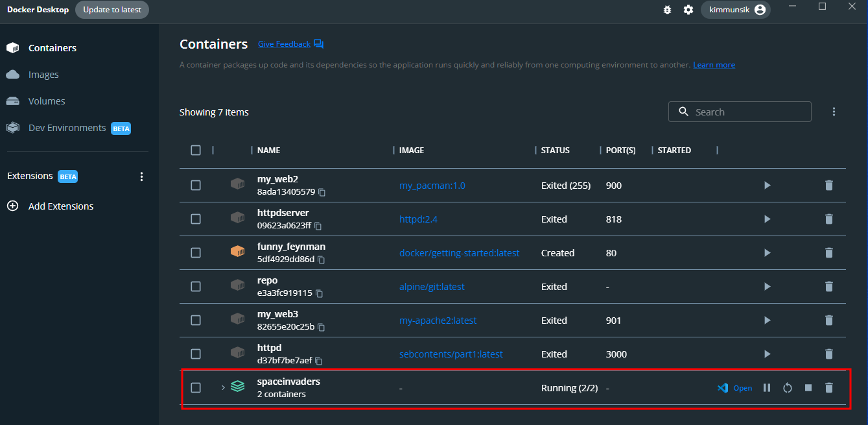Delete the httpdserver container
Image resolution: width=868 pixels, height=425 pixels.
tap(828, 219)
